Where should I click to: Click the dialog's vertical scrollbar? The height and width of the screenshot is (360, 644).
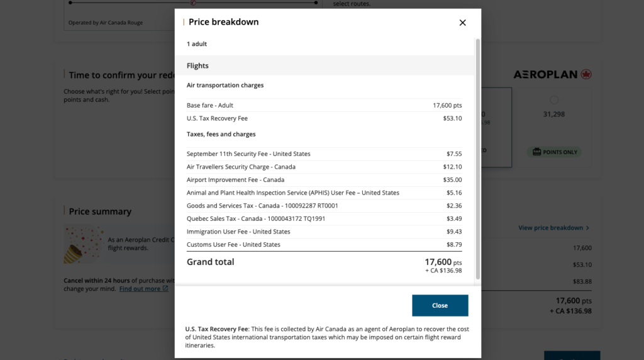pyautogui.click(x=477, y=157)
